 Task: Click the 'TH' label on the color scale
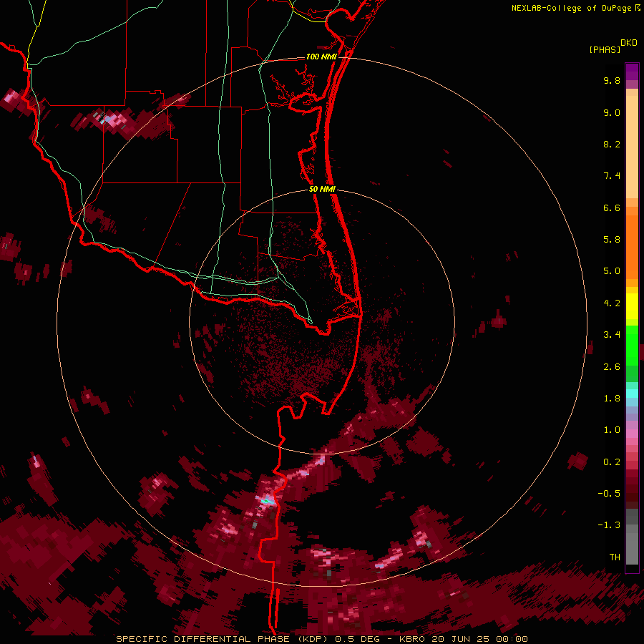point(615,557)
